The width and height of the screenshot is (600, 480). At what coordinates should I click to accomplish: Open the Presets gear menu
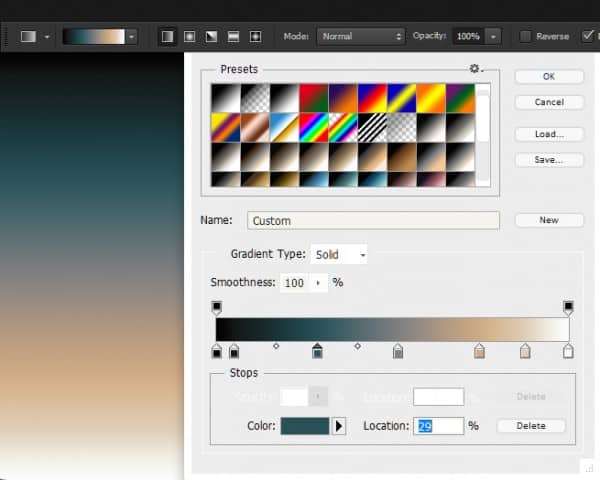pyautogui.click(x=475, y=69)
